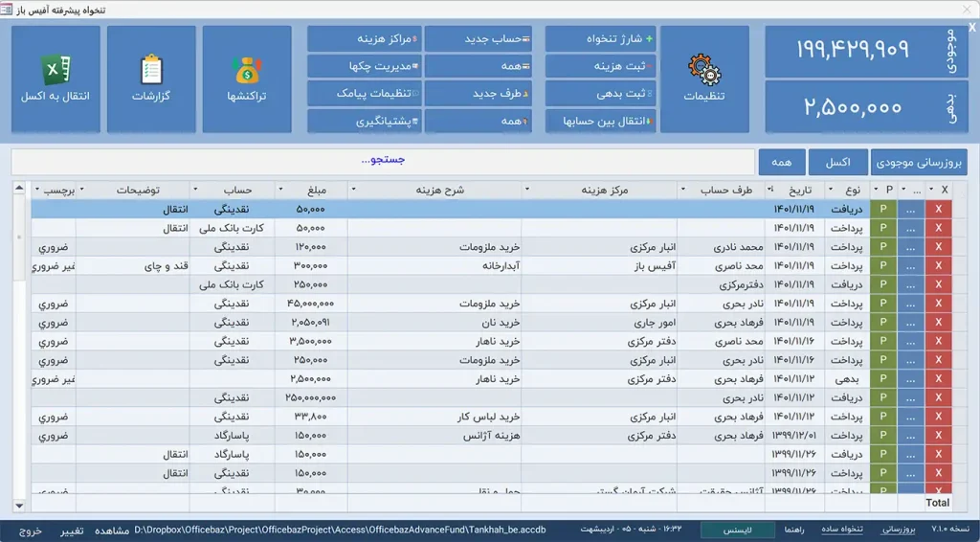Open the P column header dropdown

(x=876, y=190)
